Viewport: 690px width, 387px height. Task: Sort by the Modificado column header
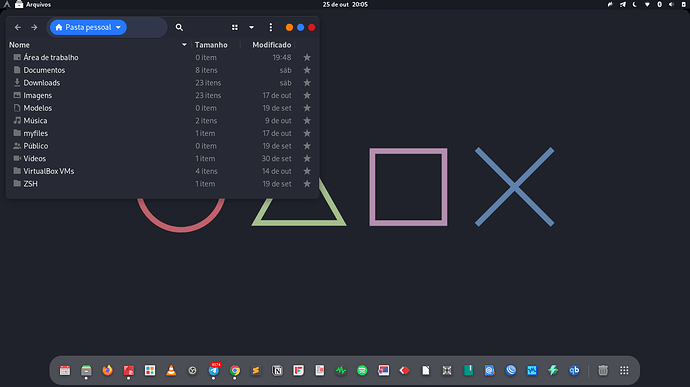pos(272,45)
